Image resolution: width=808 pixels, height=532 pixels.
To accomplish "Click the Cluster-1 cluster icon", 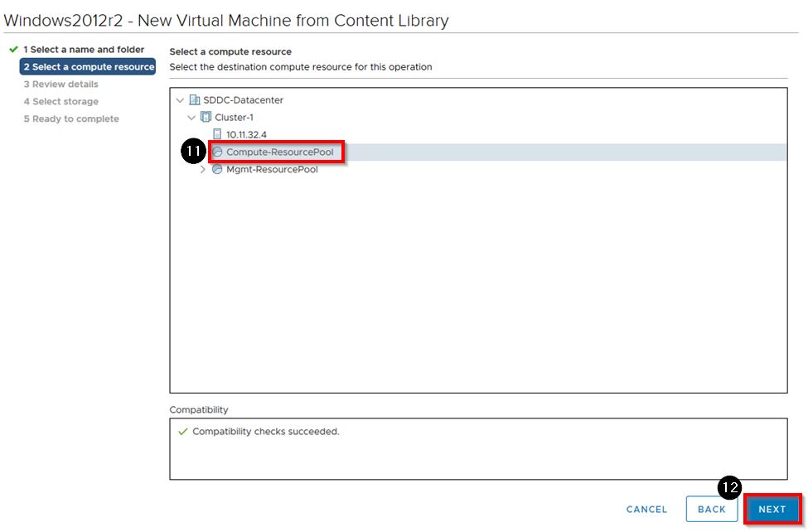I will pos(206,117).
